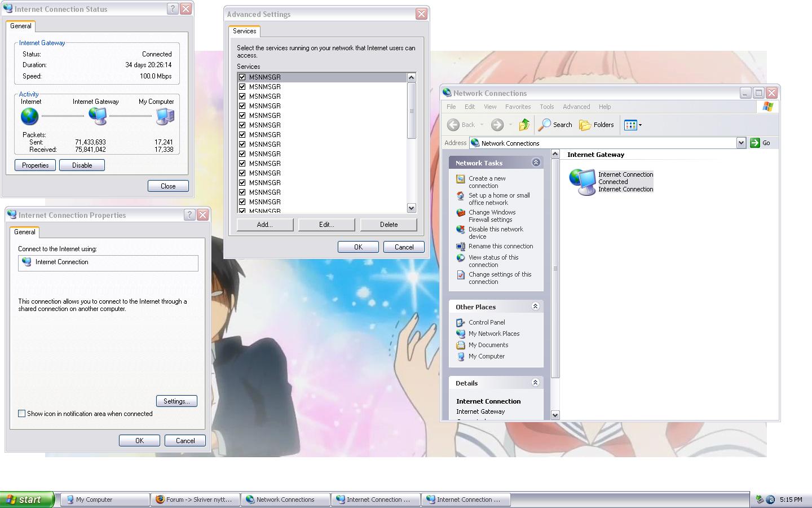Click the Connect using Internet Connection field
Image resolution: width=812 pixels, height=508 pixels.
pyautogui.click(x=108, y=263)
